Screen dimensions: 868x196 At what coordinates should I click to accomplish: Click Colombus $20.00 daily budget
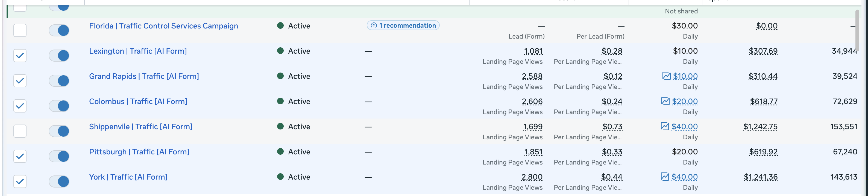[x=685, y=102]
